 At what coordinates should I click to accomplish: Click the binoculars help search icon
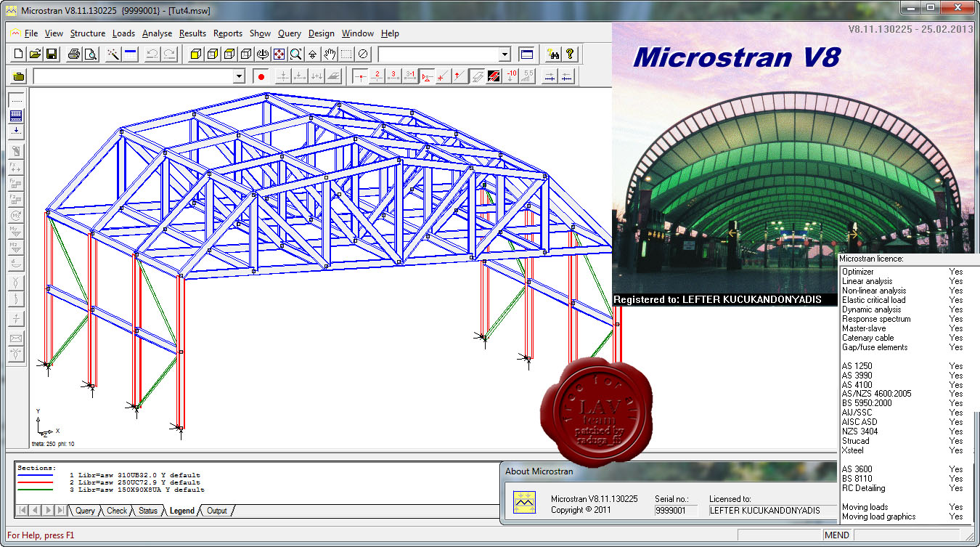click(554, 54)
